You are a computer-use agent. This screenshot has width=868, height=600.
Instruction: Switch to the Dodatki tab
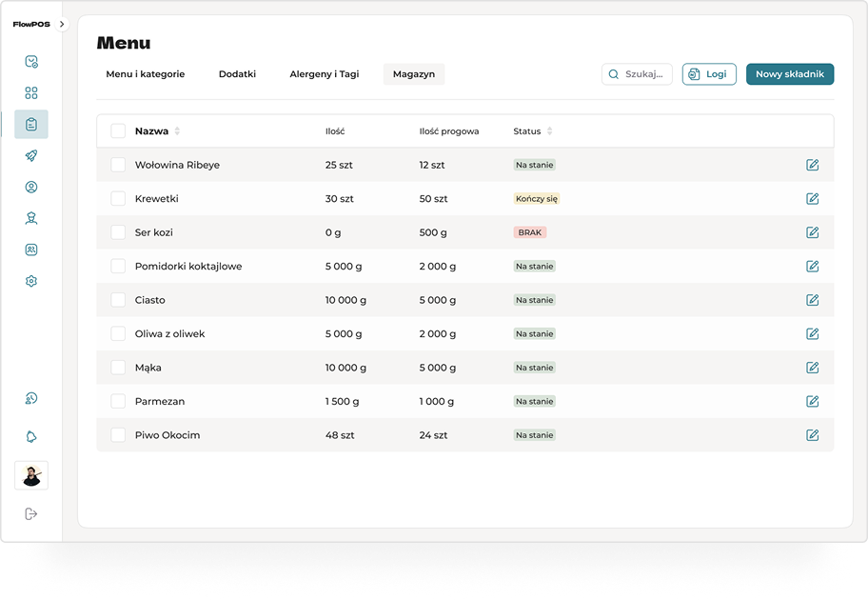tap(237, 74)
